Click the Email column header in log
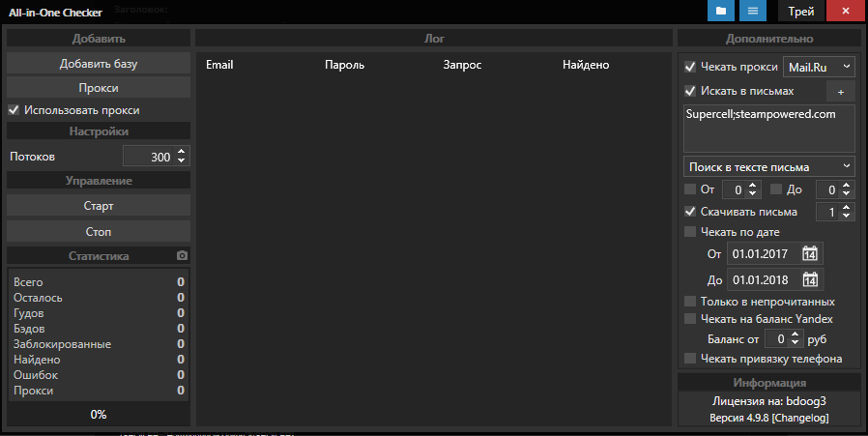Image resolution: width=868 pixels, height=436 pixels. tap(219, 65)
